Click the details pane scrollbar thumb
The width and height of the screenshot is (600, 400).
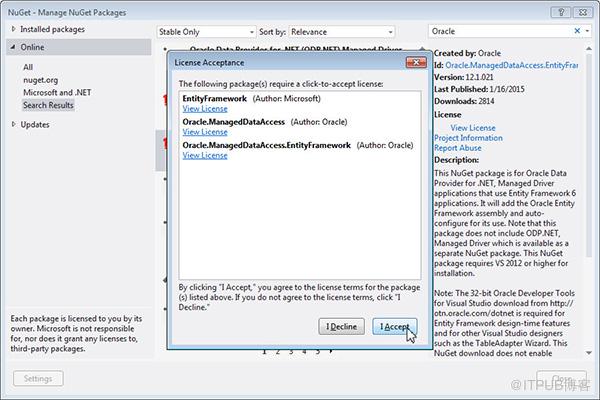click(589, 155)
